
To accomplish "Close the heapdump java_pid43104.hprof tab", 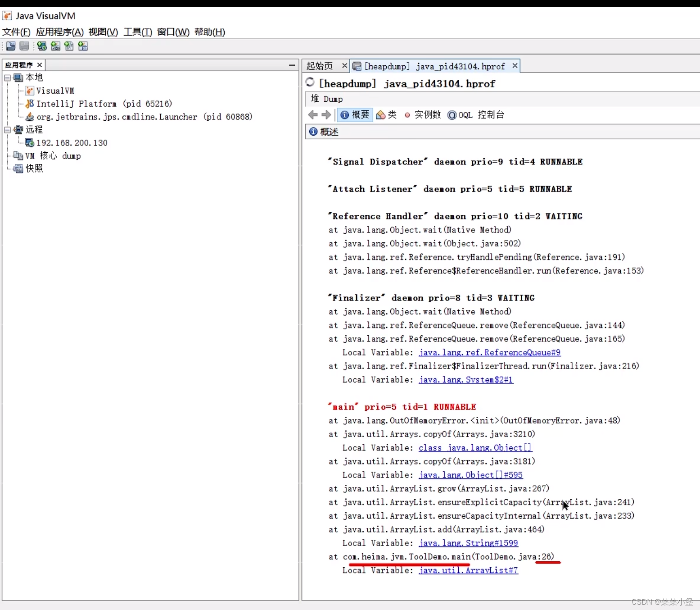I will point(515,66).
